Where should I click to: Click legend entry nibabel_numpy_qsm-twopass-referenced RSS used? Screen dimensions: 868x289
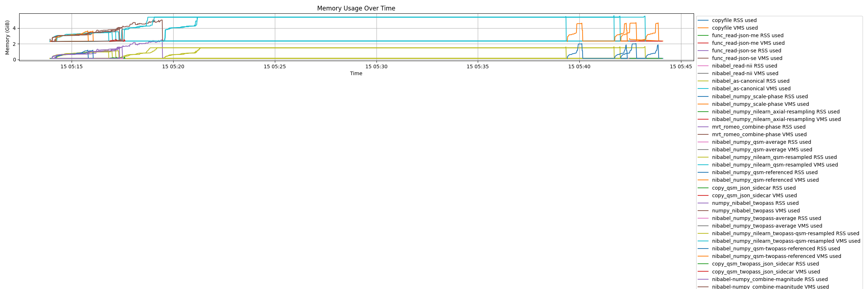coord(769,249)
